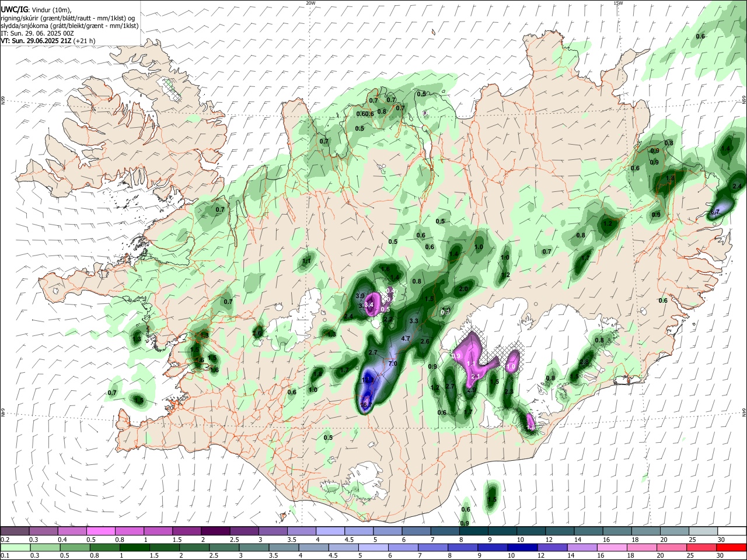Click the 7.0 precipitation value on the map
Viewport: 747px width, 560px height.
(393, 363)
